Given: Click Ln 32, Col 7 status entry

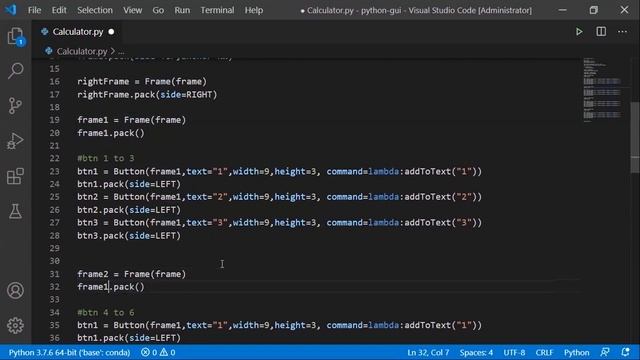Looking at the screenshot, I should pos(428,352).
